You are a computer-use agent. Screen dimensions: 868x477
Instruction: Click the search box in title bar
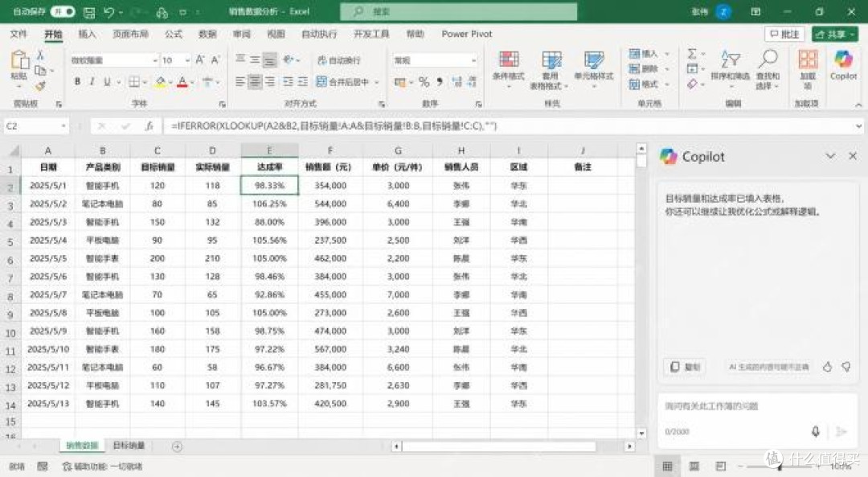pos(458,11)
